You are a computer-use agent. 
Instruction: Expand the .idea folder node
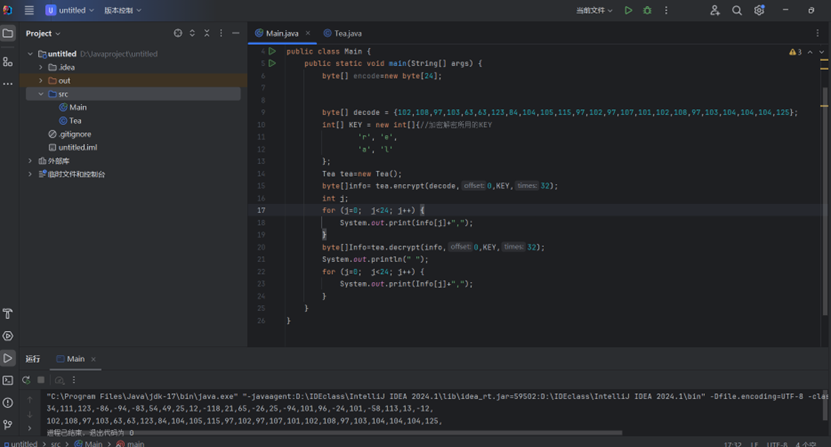(41, 67)
